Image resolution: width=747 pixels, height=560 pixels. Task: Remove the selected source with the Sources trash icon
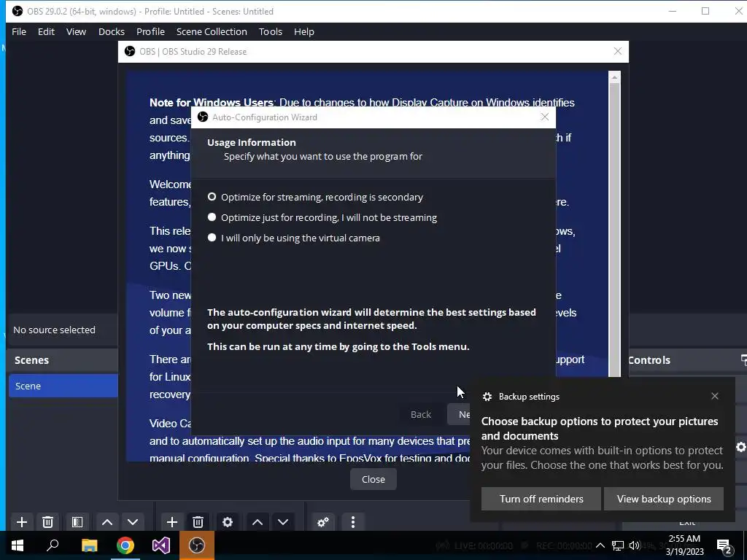[198, 522]
